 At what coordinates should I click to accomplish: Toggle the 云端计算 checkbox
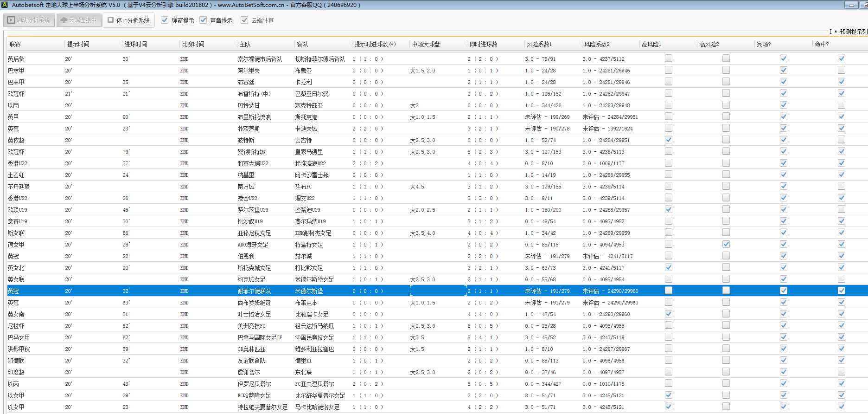point(244,20)
